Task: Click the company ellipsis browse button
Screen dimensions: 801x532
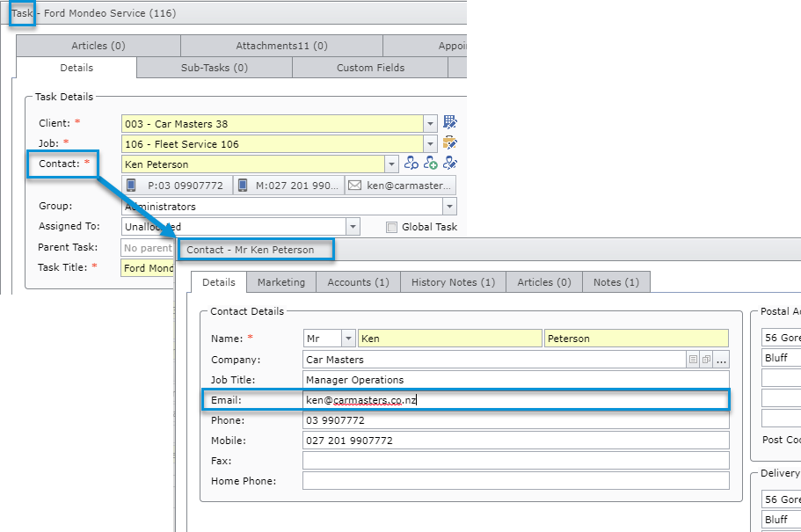Action: click(x=721, y=360)
